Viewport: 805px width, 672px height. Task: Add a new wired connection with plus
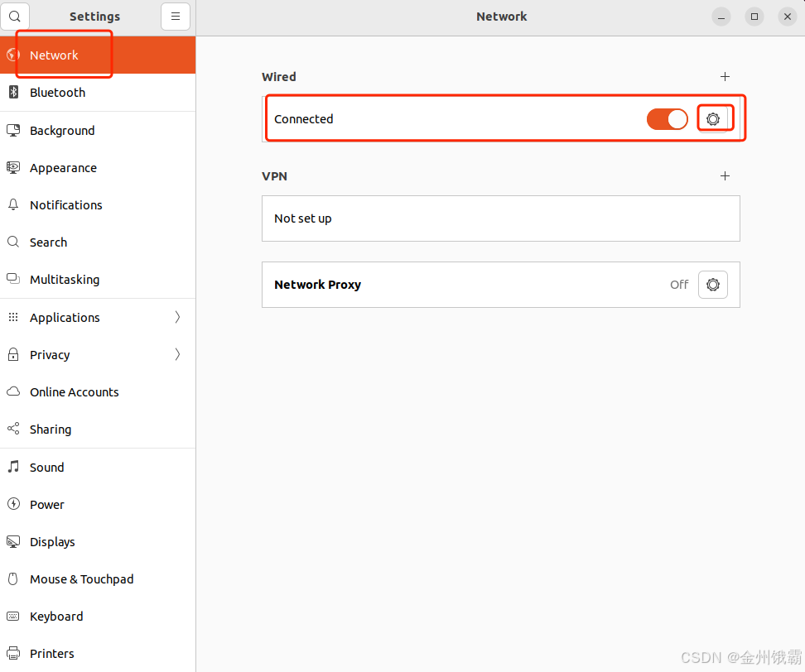725,77
